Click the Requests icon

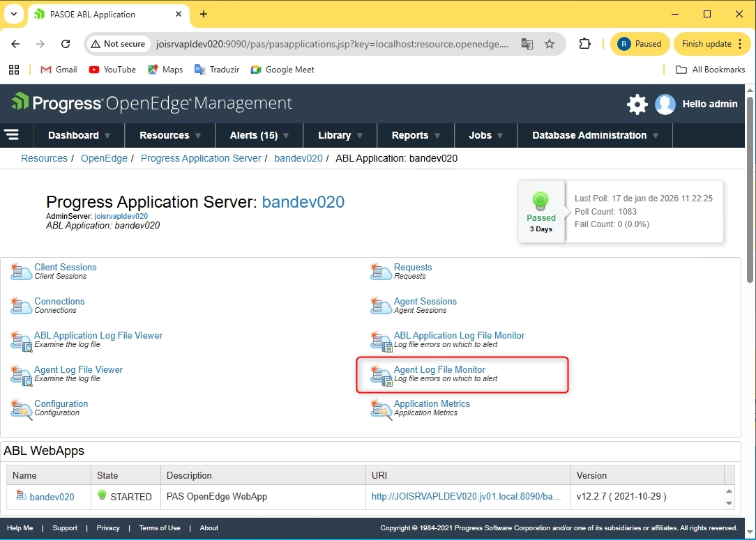(381, 271)
